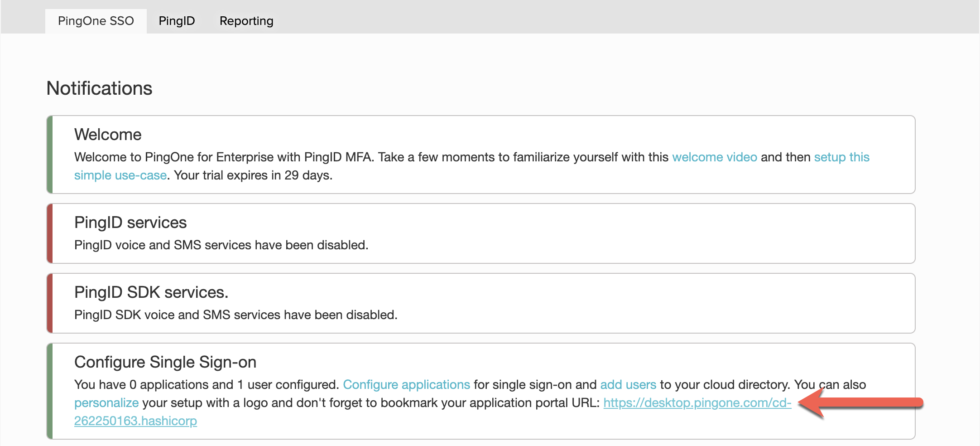Click the Notifications section title
Screen dimensions: 980x446
(100, 88)
